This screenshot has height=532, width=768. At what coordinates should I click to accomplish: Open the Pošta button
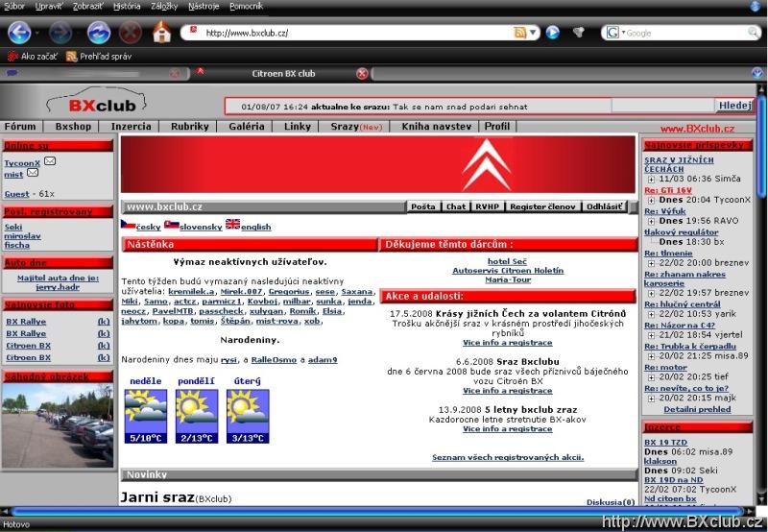(423, 206)
